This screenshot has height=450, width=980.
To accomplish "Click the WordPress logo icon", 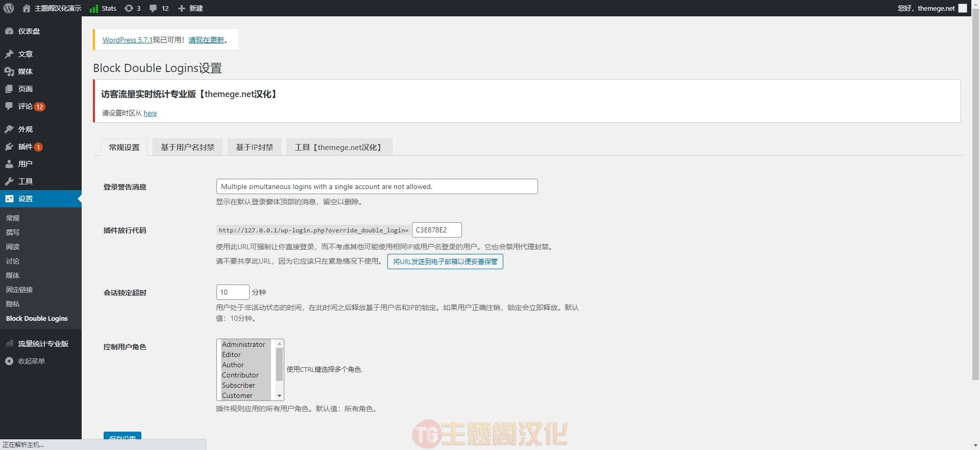I will 9,8.
